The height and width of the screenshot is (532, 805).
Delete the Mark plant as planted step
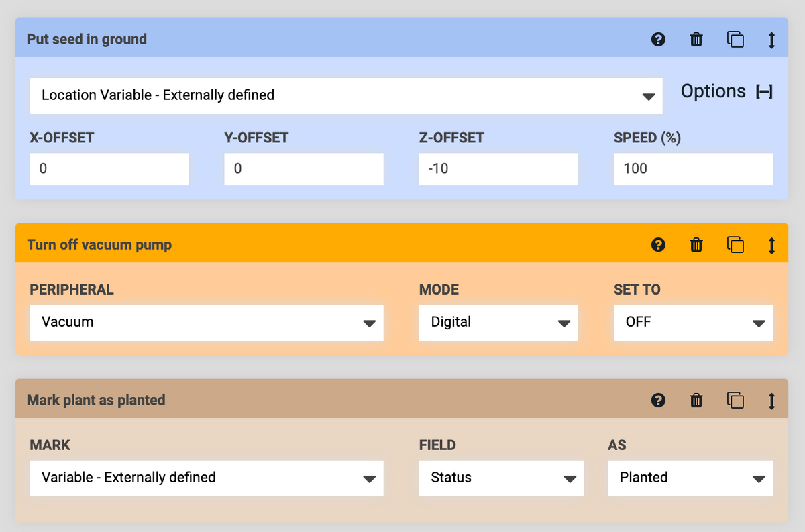(696, 401)
